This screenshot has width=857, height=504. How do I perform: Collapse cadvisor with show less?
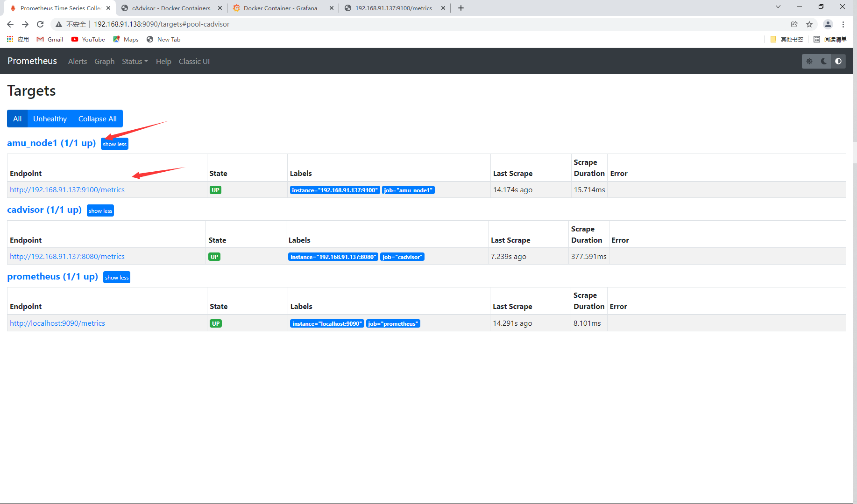click(x=100, y=210)
